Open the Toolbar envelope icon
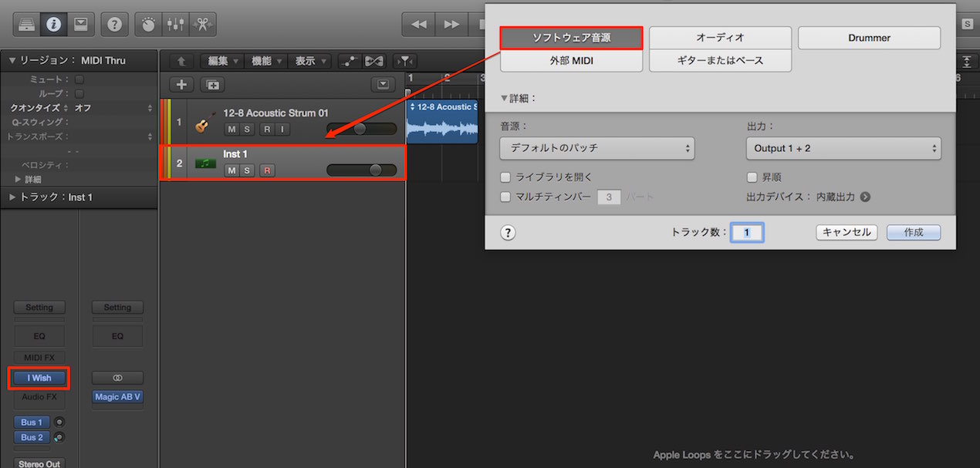This screenshot has width=980, height=468. click(80, 24)
